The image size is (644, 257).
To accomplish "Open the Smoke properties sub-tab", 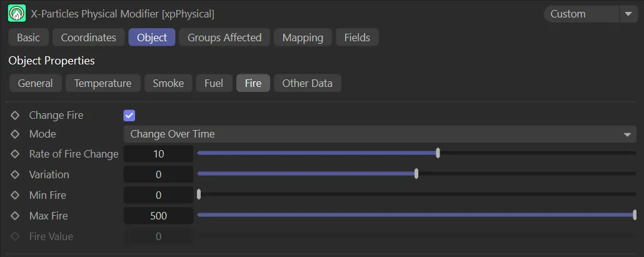I will 168,83.
